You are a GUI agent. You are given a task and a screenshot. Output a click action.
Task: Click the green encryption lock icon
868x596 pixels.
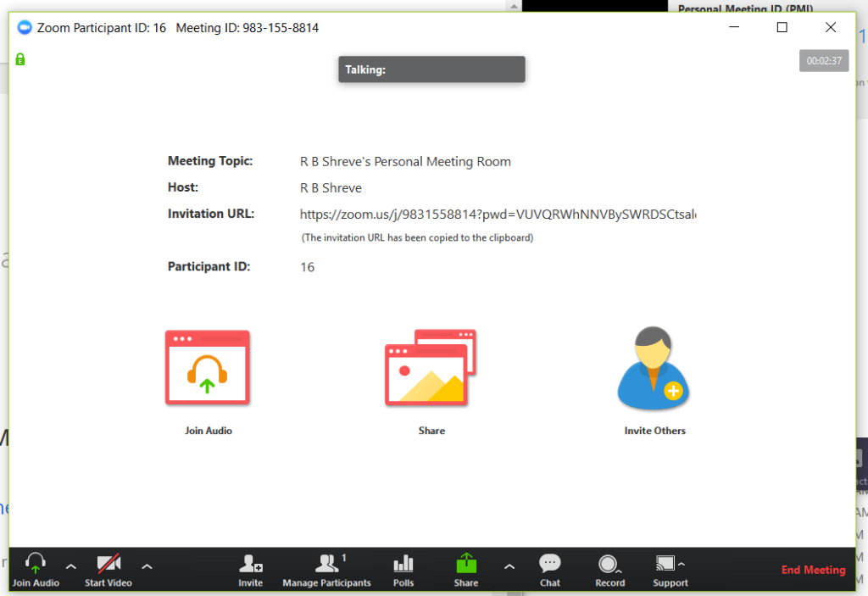coord(20,59)
